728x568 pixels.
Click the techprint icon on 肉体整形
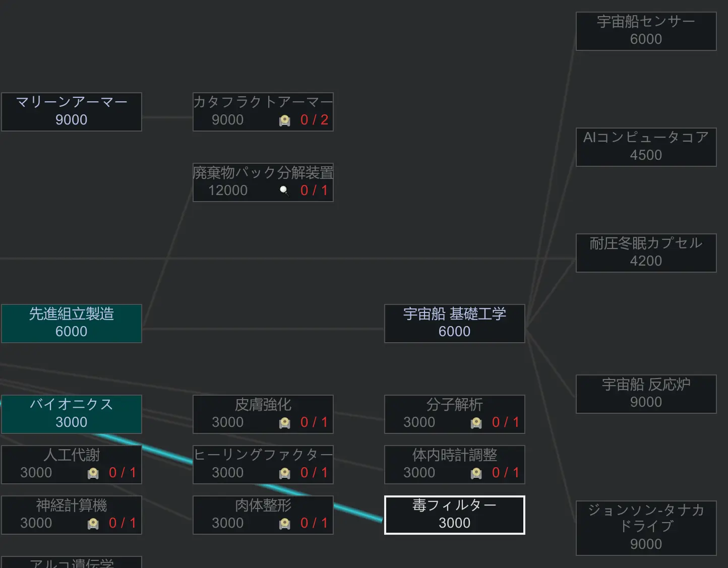point(285,524)
